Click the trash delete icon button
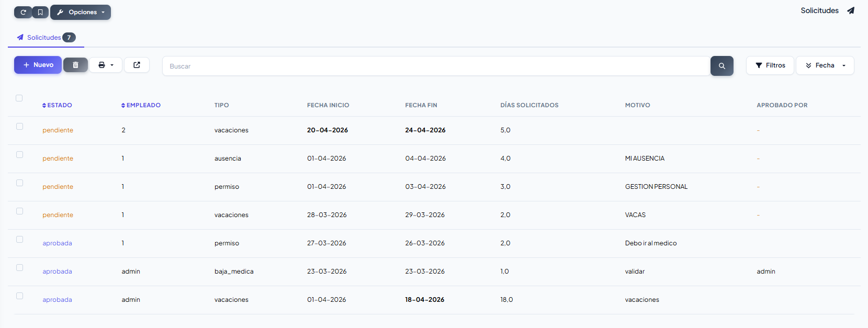 75,65
